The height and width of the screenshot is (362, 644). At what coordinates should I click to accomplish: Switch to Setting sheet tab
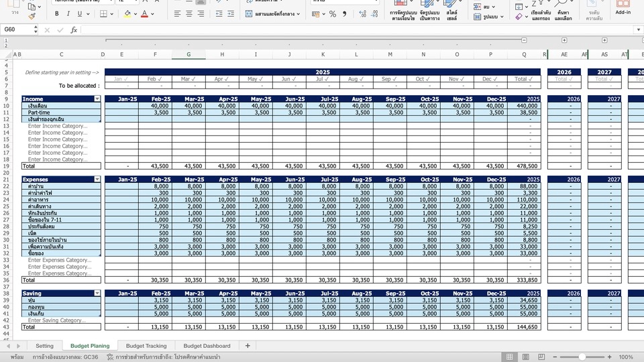click(x=44, y=346)
